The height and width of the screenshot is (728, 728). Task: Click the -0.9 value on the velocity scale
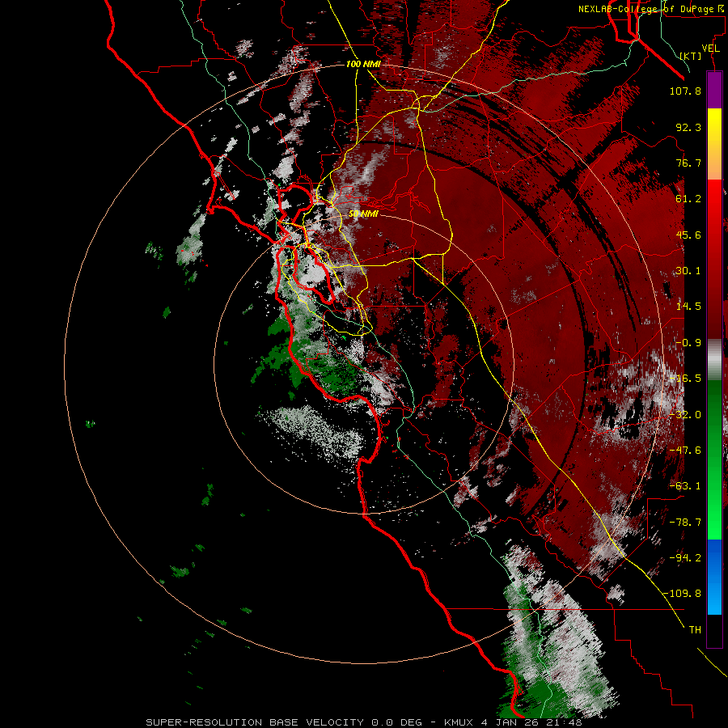click(x=688, y=343)
